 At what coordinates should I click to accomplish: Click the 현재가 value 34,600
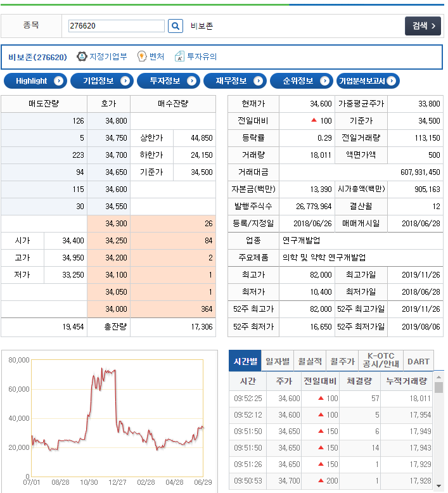(321, 104)
